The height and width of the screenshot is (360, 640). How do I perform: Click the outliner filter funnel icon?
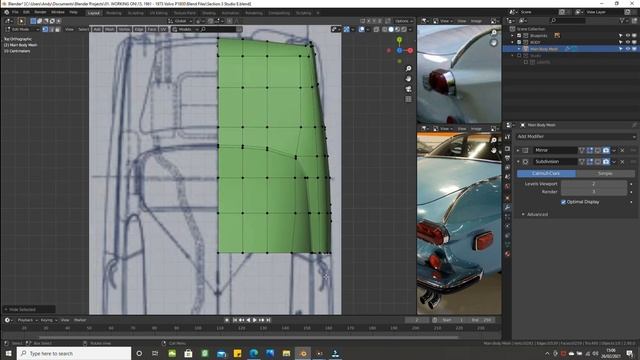(622, 20)
